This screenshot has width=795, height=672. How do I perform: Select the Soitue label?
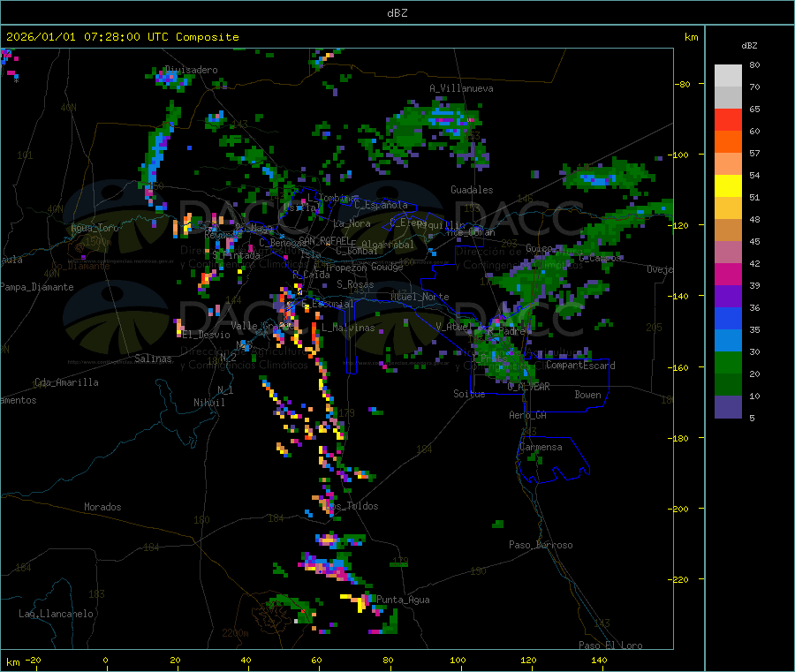click(469, 394)
